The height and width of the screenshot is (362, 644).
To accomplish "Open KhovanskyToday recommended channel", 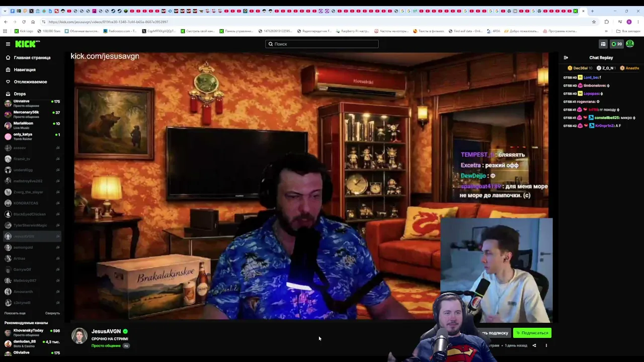I will point(32,332).
